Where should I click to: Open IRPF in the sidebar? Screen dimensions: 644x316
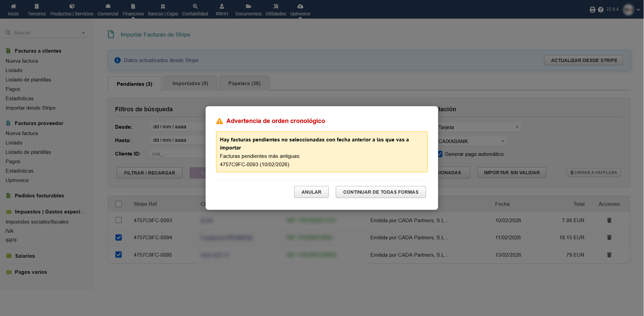(x=11, y=241)
